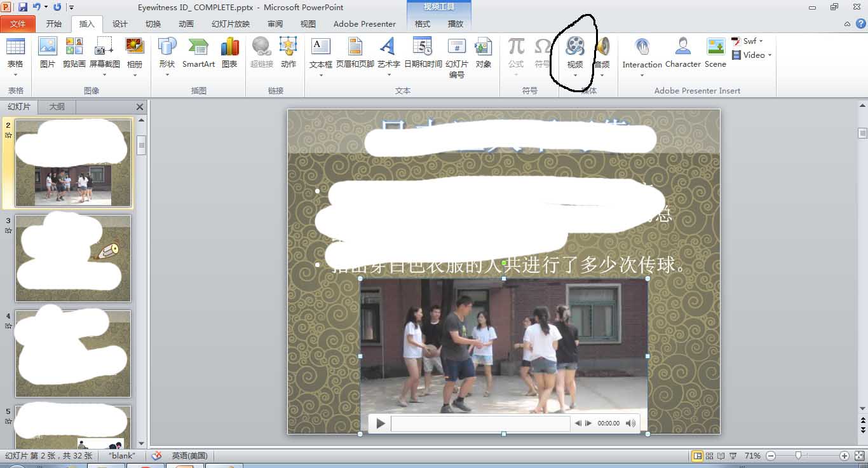Image resolution: width=868 pixels, height=468 pixels.
Task: Switch to Normal view in status bar
Action: (698, 456)
